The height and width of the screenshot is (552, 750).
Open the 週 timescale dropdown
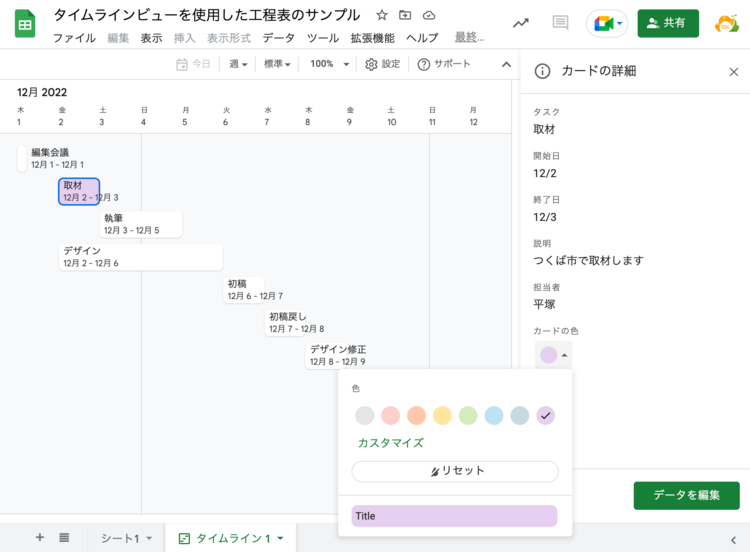click(238, 64)
